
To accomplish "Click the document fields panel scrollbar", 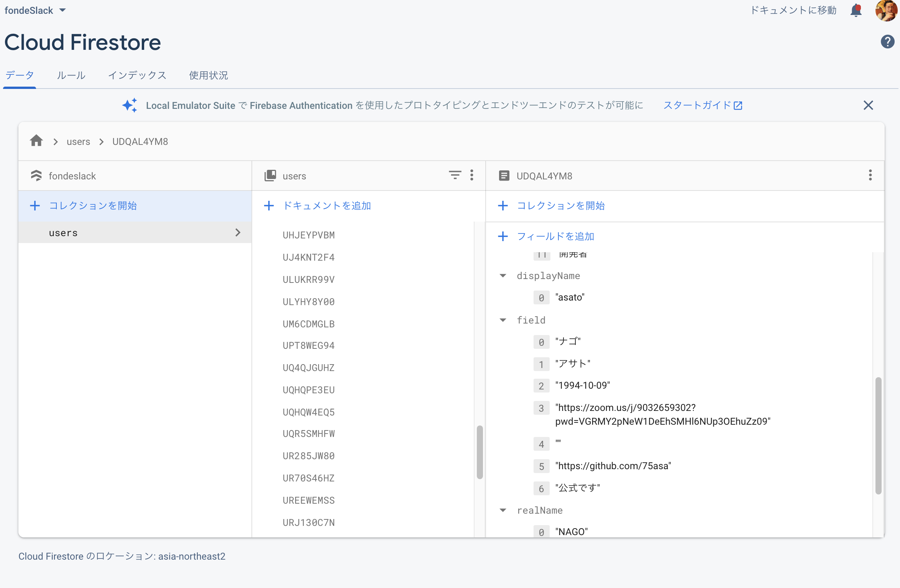I will click(x=878, y=436).
